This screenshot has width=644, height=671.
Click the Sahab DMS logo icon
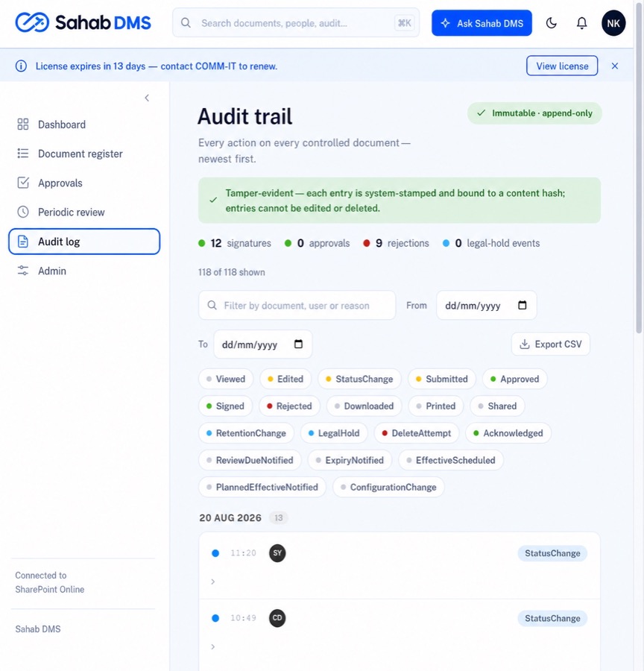(x=32, y=22)
